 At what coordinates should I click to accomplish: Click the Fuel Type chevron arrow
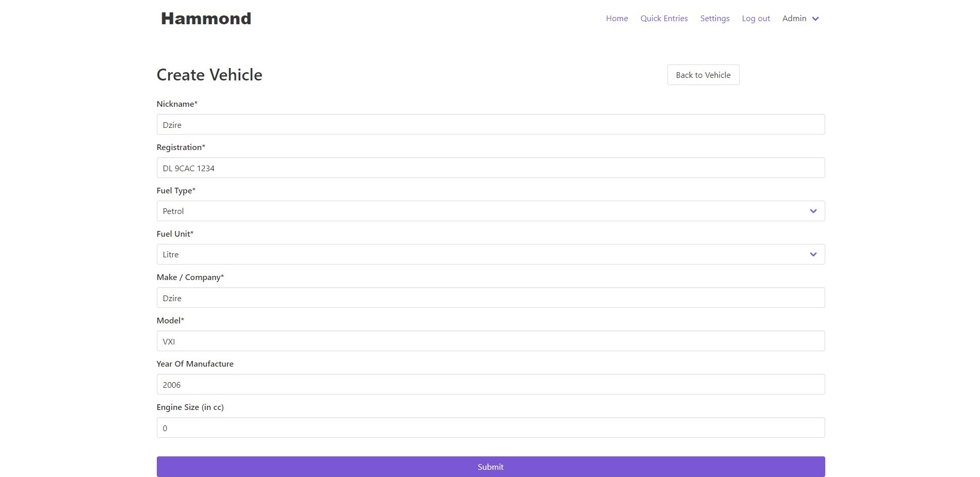tap(813, 210)
